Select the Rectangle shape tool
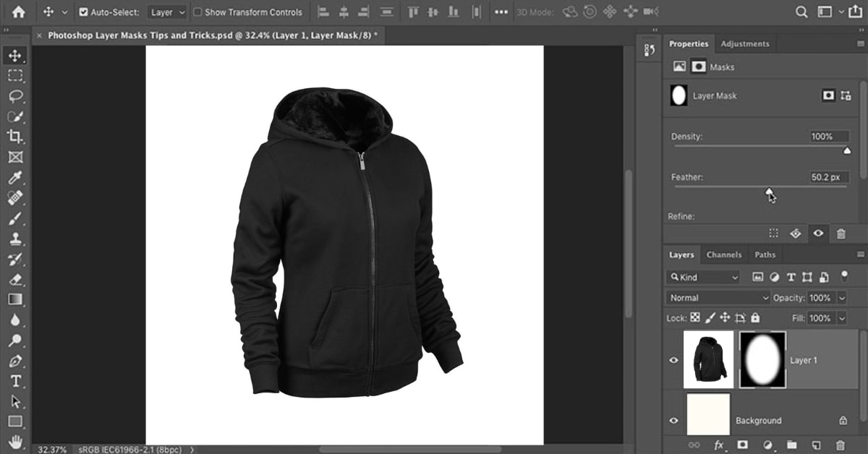Image resolution: width=868 pixels, height=454 pixels. tap(15, 421)
